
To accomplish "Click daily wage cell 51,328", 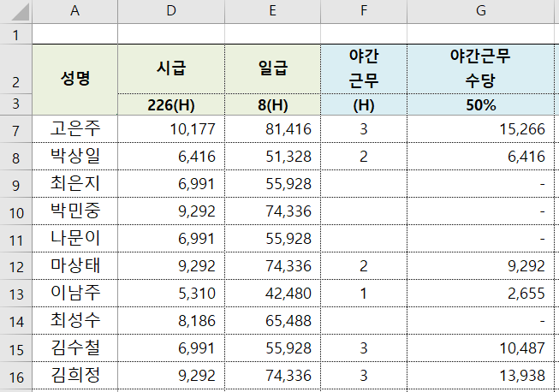I will [x=273, y=156].
